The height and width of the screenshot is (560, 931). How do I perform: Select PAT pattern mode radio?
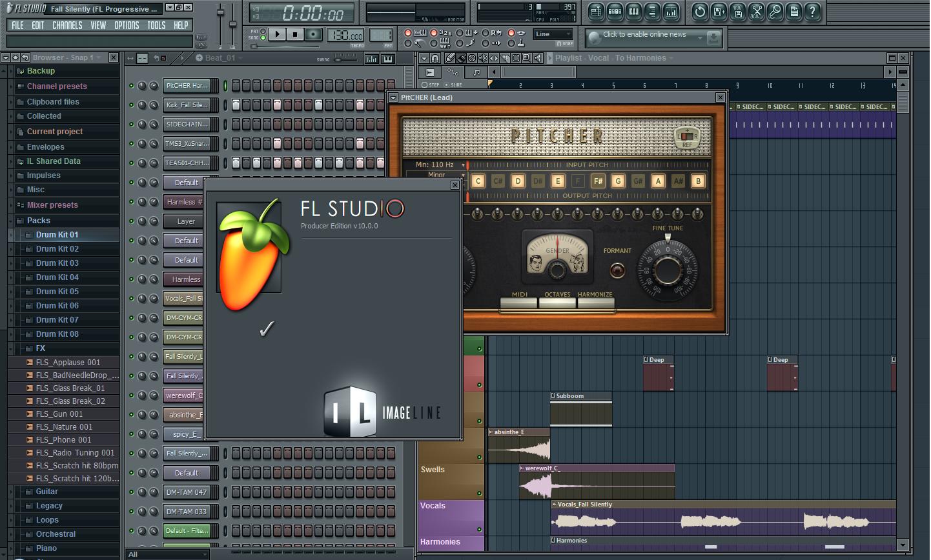coord(263,31)
